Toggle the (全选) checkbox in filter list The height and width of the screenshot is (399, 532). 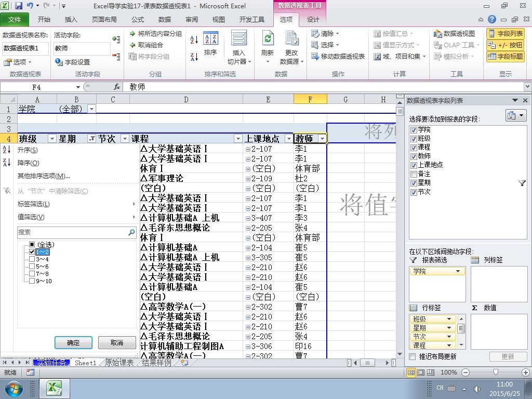[32, 245]
